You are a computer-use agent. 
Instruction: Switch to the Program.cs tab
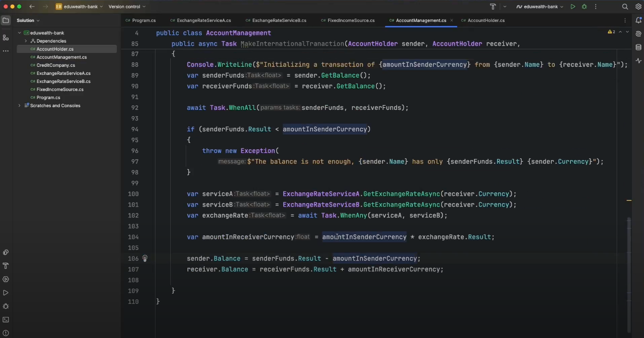tap(141, 21)
